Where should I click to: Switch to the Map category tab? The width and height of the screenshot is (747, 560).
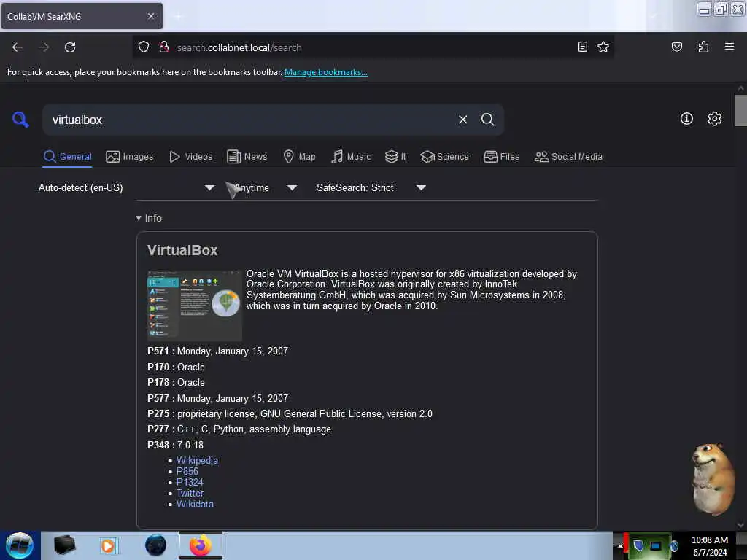click(x=299, y=157)
